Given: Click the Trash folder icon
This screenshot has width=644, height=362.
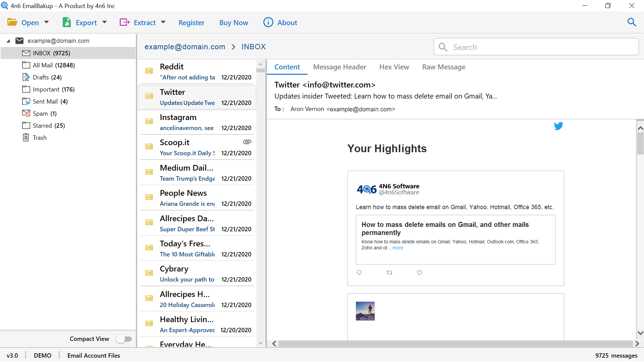Looking at the screenshot, I should pyautogui.click(x=26, y=137).
